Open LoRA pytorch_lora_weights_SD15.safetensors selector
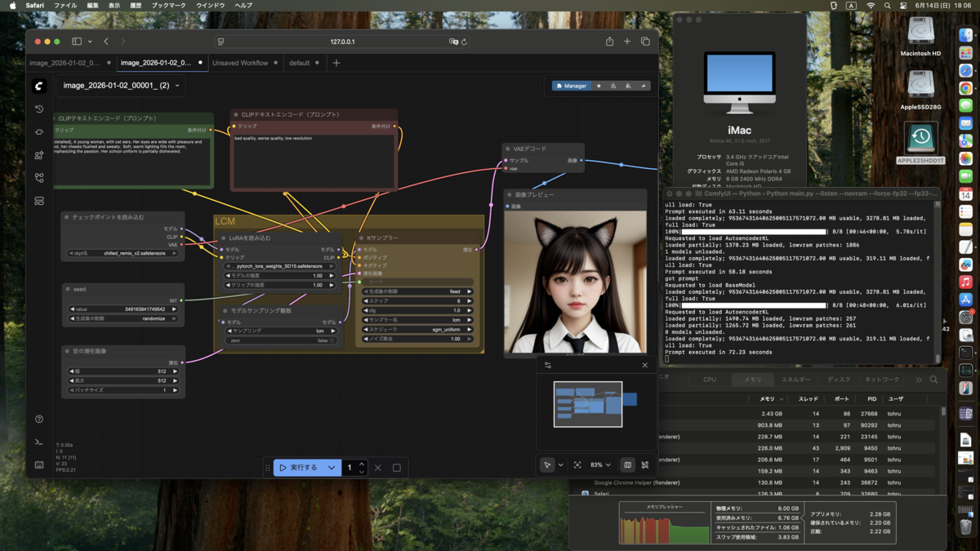980x551 pixels. (280, 266)
